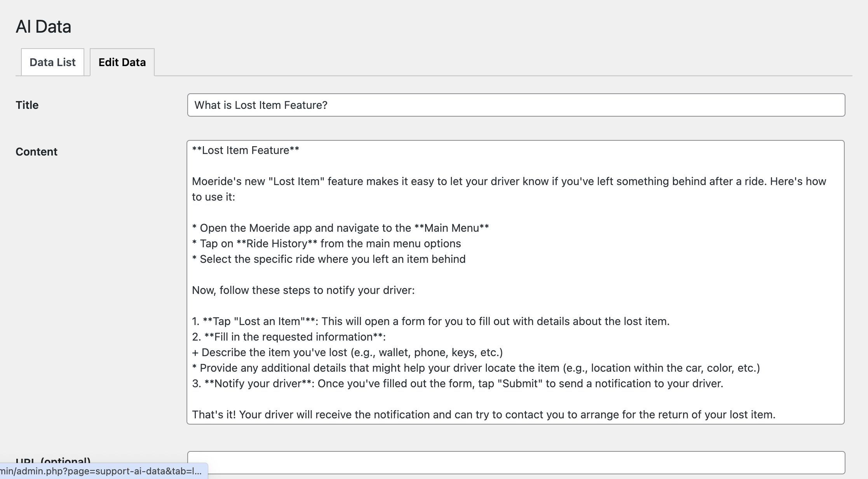Screen dimensions: 868x479
Task: Click the "Notify your driver" step line
Action: click(458, 384)
